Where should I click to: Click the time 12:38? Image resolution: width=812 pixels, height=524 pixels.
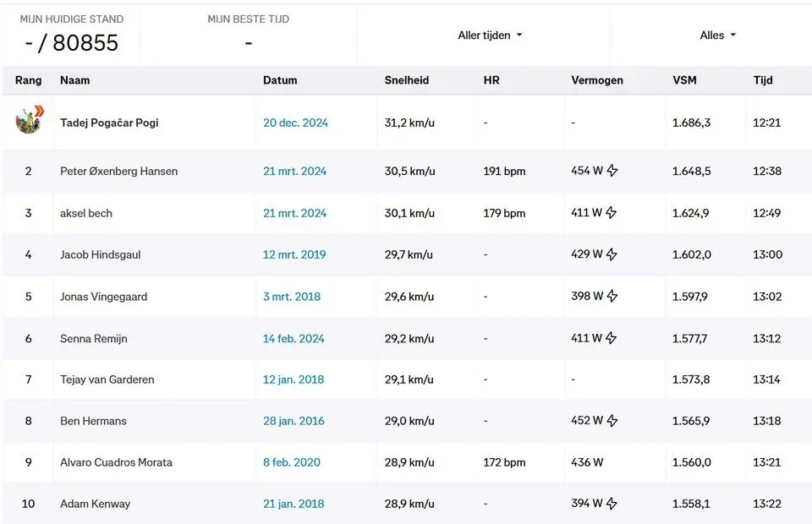(767, 172)
